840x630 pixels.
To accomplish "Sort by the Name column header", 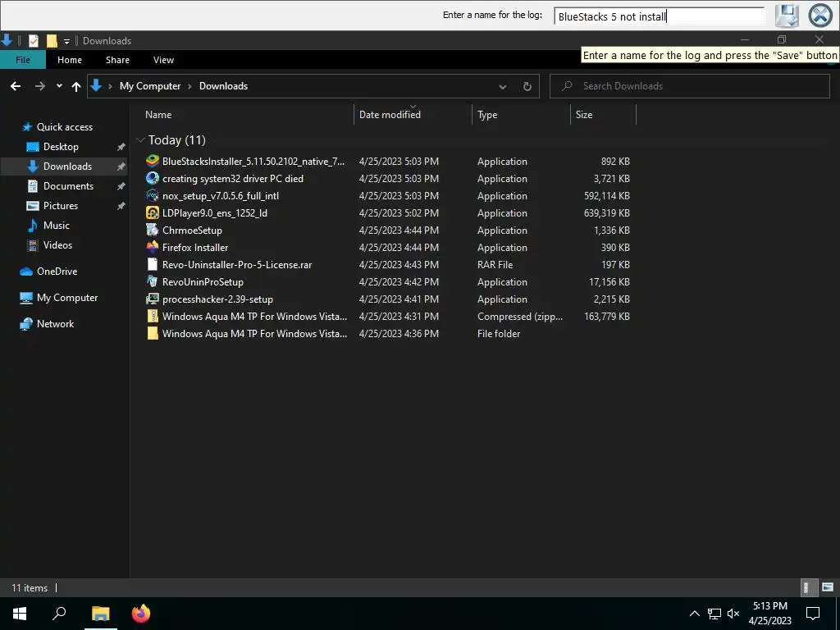I will click(158, 115).
